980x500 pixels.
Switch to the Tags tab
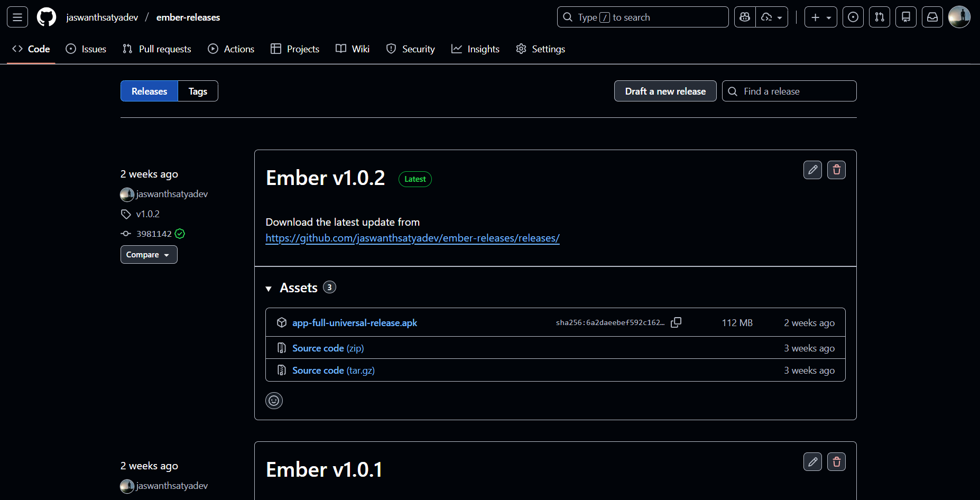197,91
